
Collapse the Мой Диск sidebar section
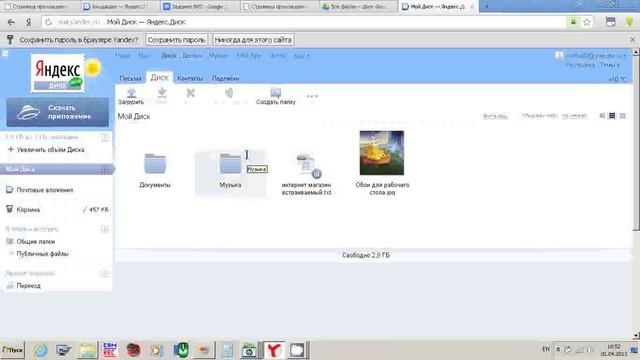click(105, 169)
